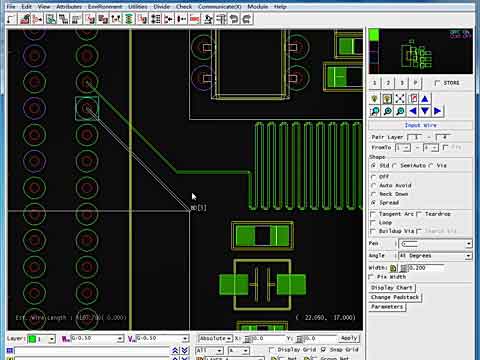Turn on the Display Grid checkbox
The height and width of the screenshot is (360, 480).
271,350
